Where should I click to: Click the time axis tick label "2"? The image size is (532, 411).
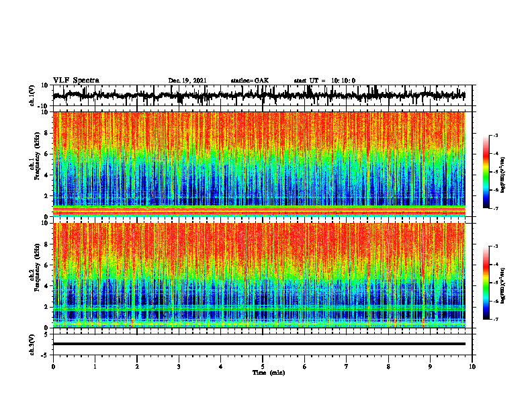click(137, 367)
